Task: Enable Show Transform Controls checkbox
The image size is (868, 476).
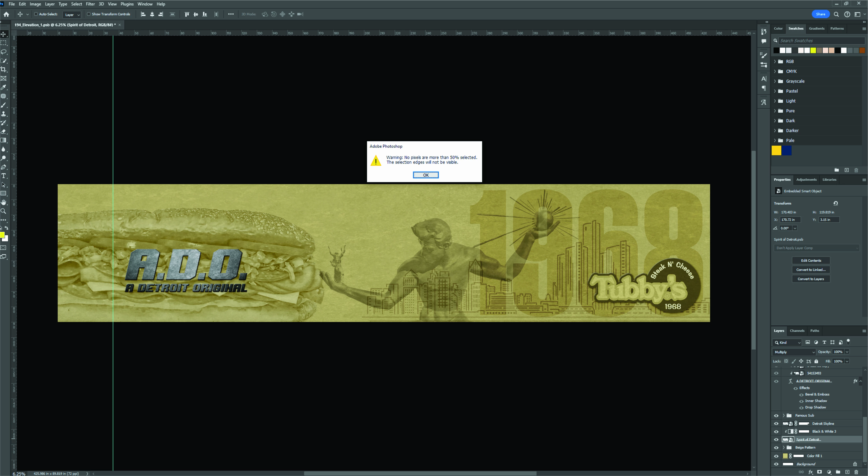Action: coord(89,14)
